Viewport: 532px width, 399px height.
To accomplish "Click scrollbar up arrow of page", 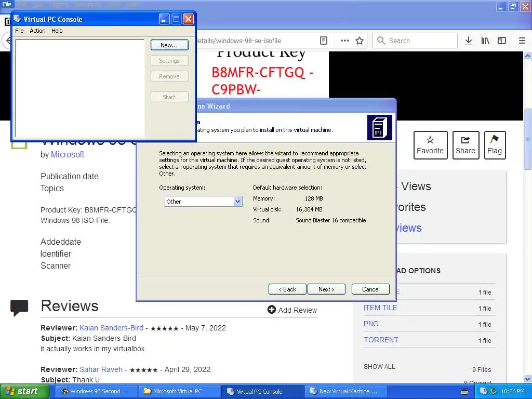I will pyautogui.click(x=528, y=56).
